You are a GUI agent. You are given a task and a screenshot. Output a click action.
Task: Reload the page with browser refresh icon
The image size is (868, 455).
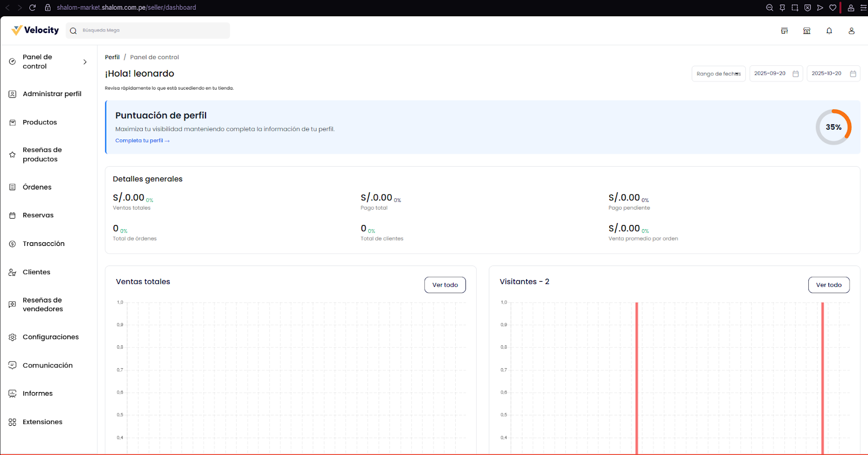pyautogui.click(x=33, y=8)
